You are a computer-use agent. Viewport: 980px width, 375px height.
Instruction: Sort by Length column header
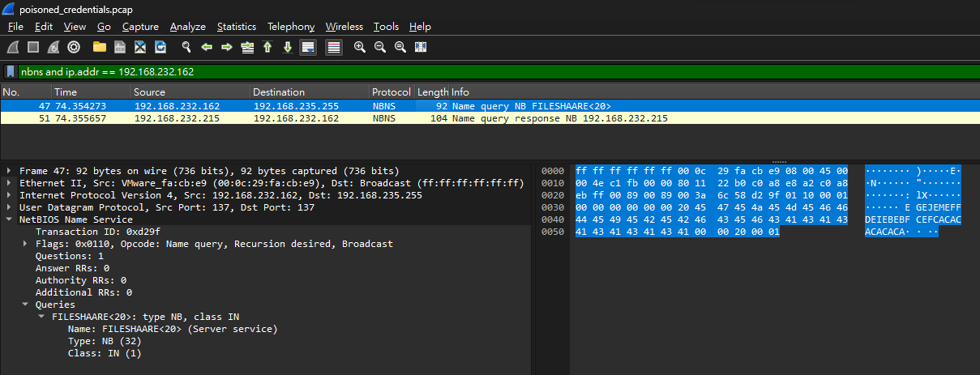pyautogui.click(x=432, y=92)
